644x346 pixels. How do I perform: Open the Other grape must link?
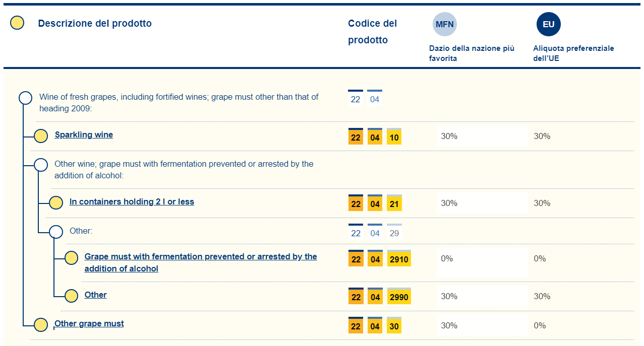pyautogui.click(x=89, y=324)
